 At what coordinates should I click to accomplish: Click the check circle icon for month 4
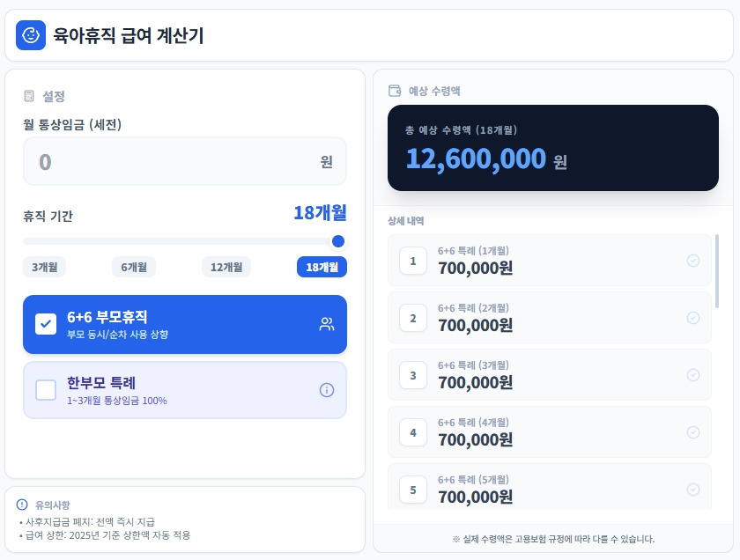tap(693, 432)
